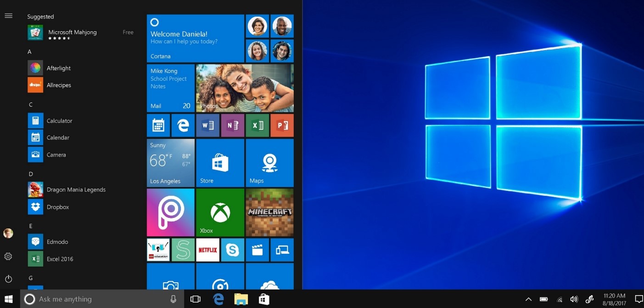Open the Los Angeles weather tile
This screenshot has width=644, height=308.
pos(170,163)
